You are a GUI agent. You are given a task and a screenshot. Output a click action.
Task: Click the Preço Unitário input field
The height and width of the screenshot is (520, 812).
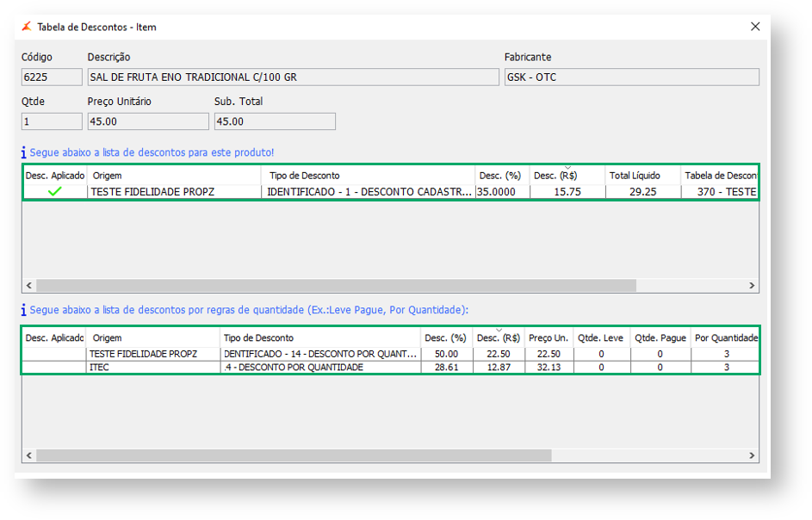pyautogui.click(x=146, y=121)
